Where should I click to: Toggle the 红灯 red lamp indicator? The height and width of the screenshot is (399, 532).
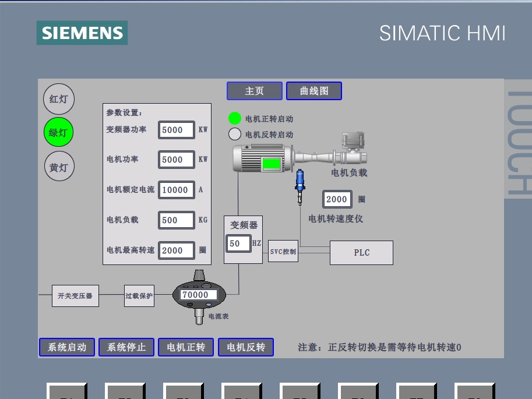coord(59,99)
